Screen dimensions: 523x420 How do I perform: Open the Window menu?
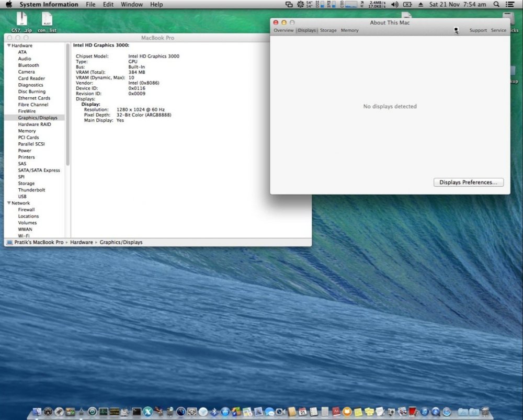pyautogui.click(x=132, y=4)
